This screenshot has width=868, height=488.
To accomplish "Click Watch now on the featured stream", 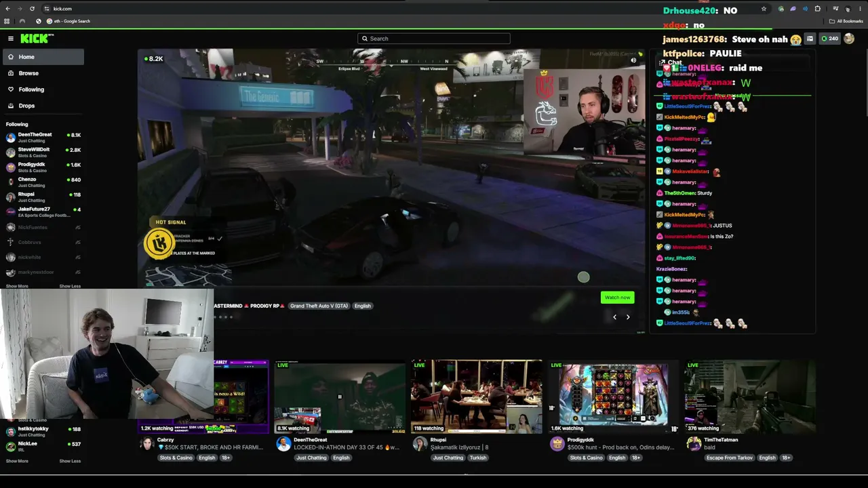I will pyautogui.click(x=617, y=298).
